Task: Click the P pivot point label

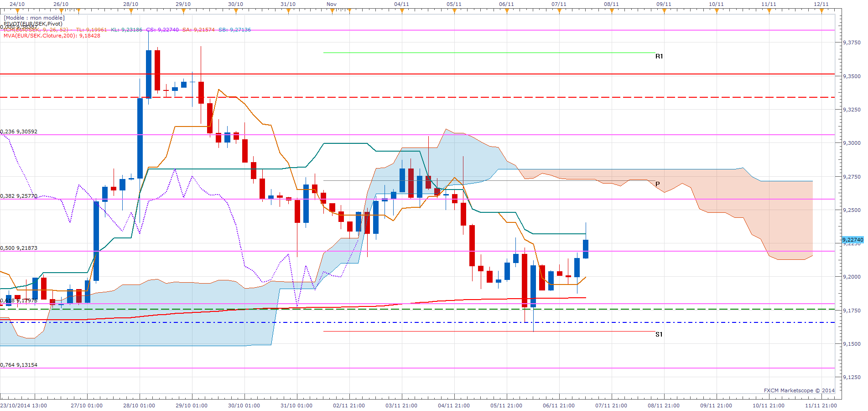Action: coord(658,184)
